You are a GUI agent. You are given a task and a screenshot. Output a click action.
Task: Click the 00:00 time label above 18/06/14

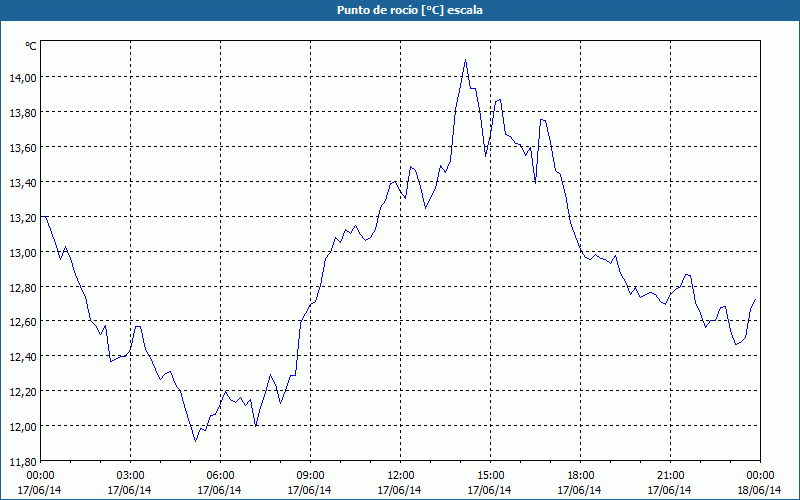coord(760,476)
